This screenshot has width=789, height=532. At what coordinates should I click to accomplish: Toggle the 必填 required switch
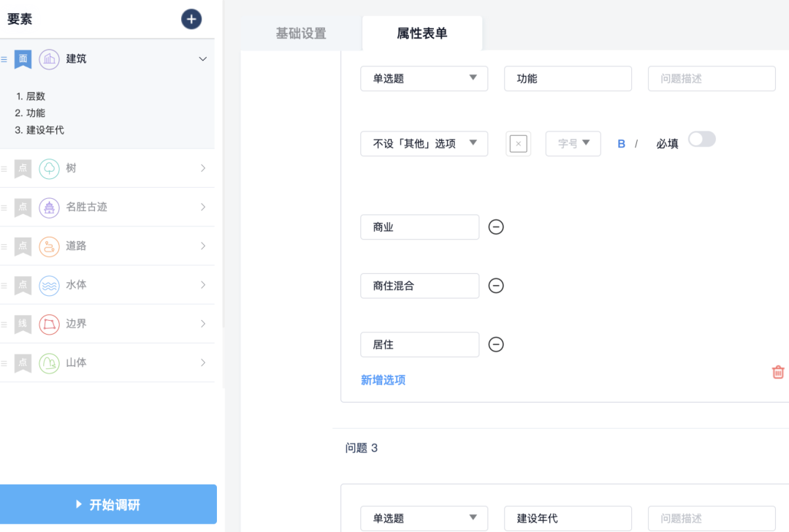pyautogui.click(x=702, y=139)
